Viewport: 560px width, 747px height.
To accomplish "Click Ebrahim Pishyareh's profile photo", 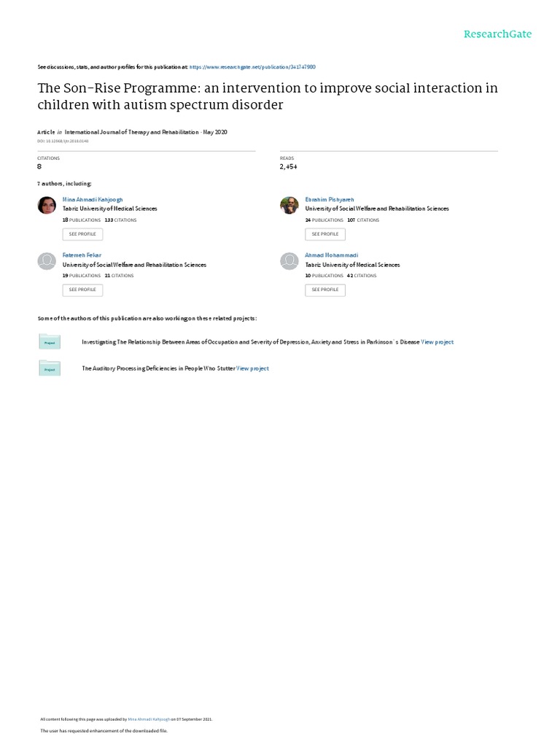I will point(289,205).
